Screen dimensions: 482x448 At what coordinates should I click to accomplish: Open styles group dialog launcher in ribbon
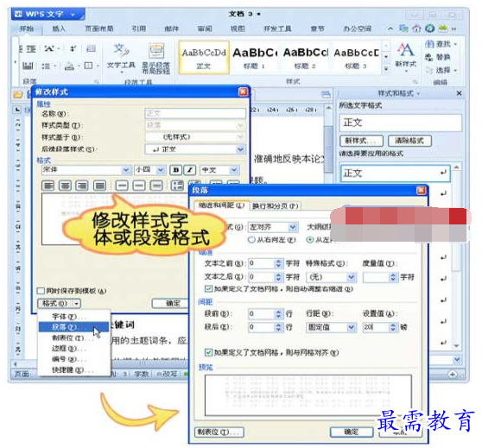(415, 82)
